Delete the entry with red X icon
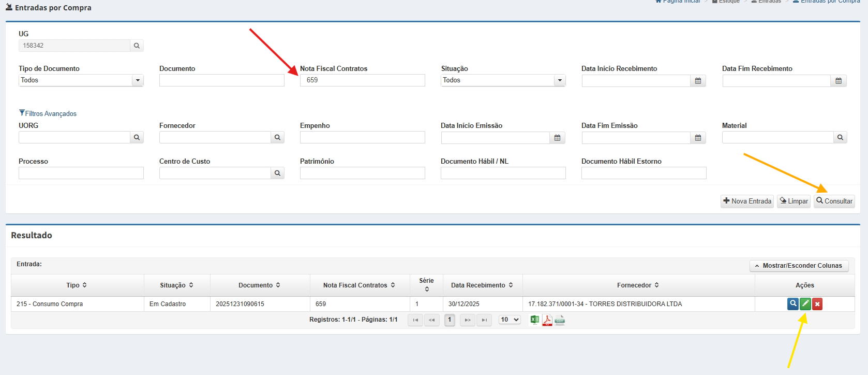Image resolution: width=868 pixels, height=375 pixels. pos(817,304)
